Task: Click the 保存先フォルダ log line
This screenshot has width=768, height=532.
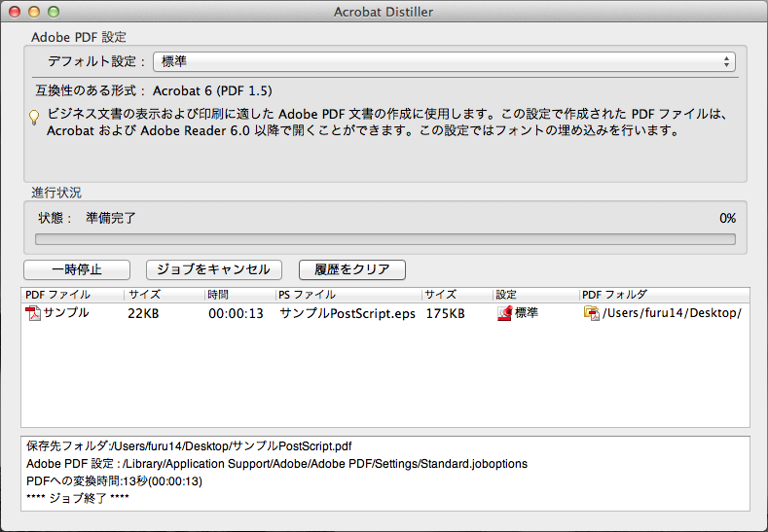Action: 189,446
